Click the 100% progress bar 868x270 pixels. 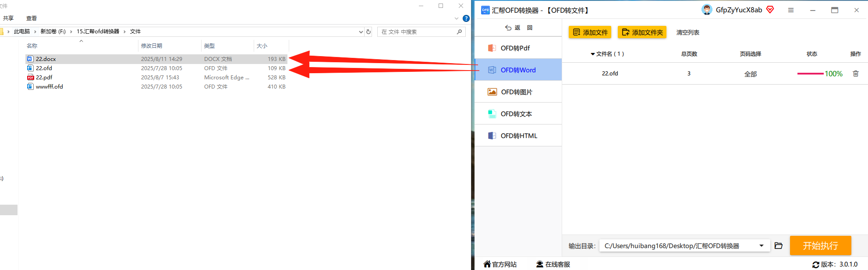810,74
